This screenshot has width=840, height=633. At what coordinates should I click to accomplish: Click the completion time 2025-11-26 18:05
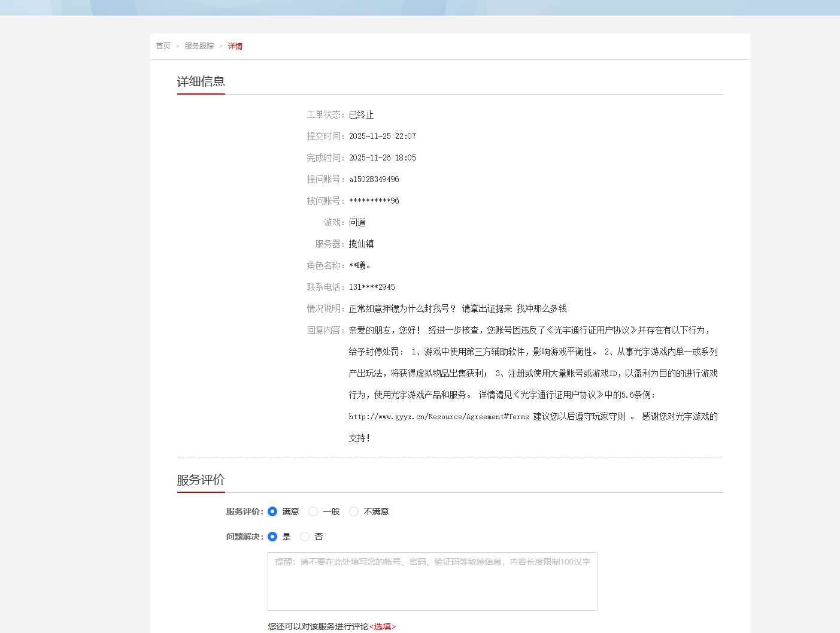[x=382, y=158]
